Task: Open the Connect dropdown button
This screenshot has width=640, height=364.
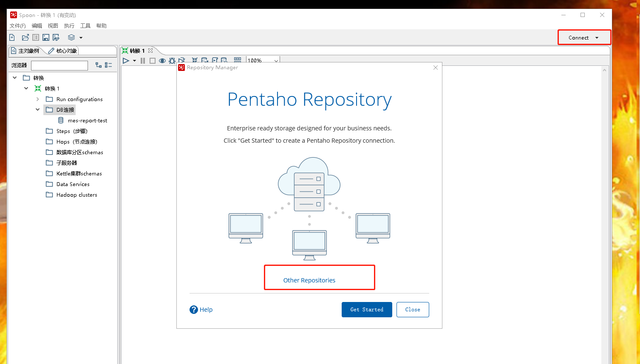Action: click(584, 37)
